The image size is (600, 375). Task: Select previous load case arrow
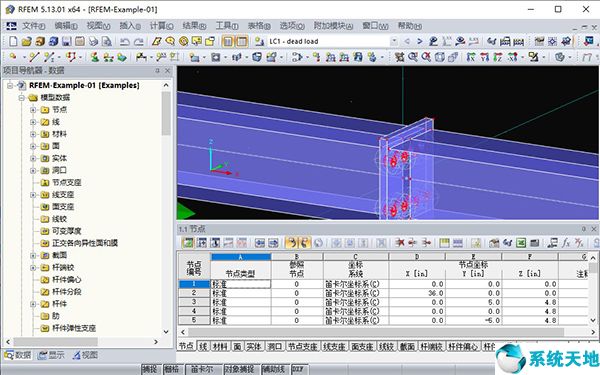click(407, 41)
